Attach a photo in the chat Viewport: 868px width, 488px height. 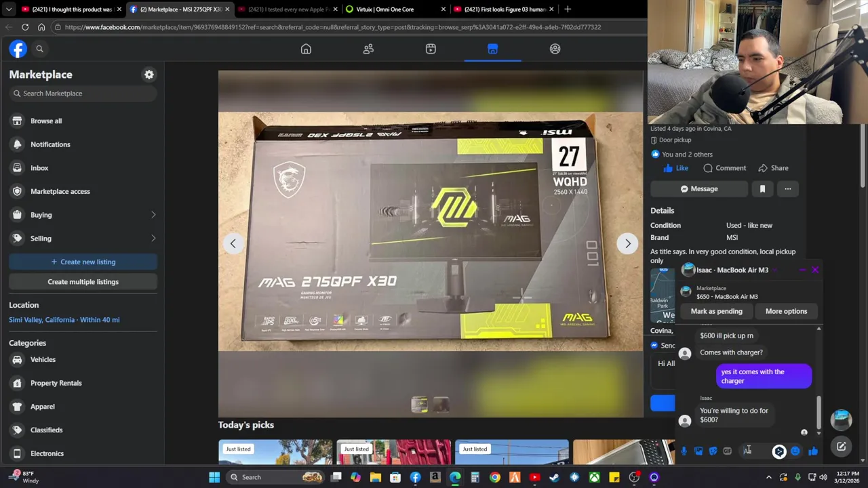coord(698,451)
